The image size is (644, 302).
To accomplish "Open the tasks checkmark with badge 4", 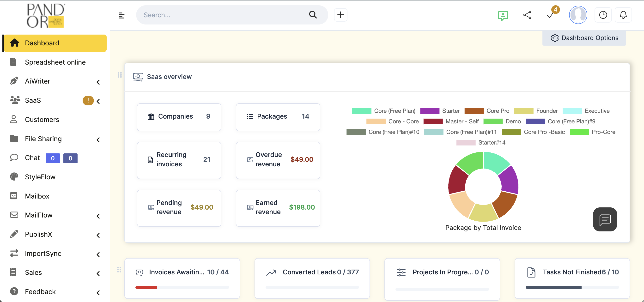I will (551, 15).
